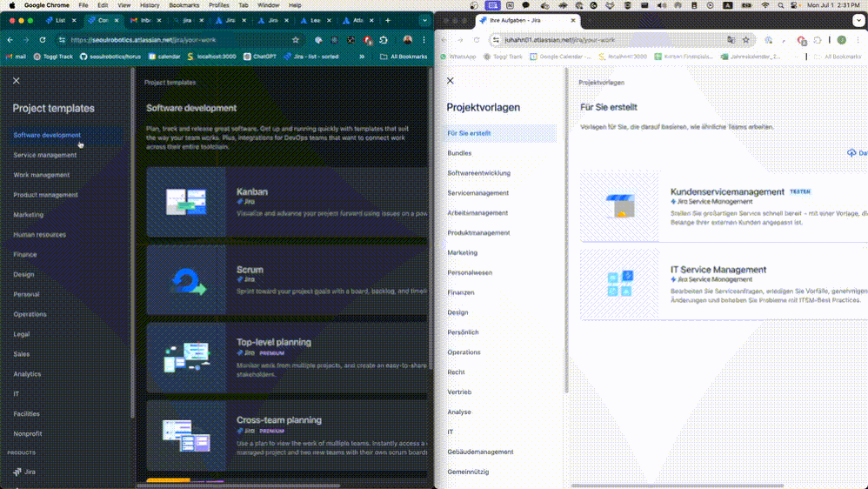Open the tab list dropdown in right window
This screenshot has width=868, height=489.
point(858,21)
